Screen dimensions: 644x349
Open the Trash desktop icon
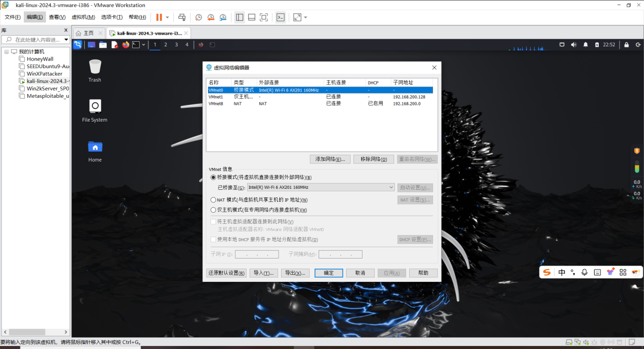(x=95, y=71)
